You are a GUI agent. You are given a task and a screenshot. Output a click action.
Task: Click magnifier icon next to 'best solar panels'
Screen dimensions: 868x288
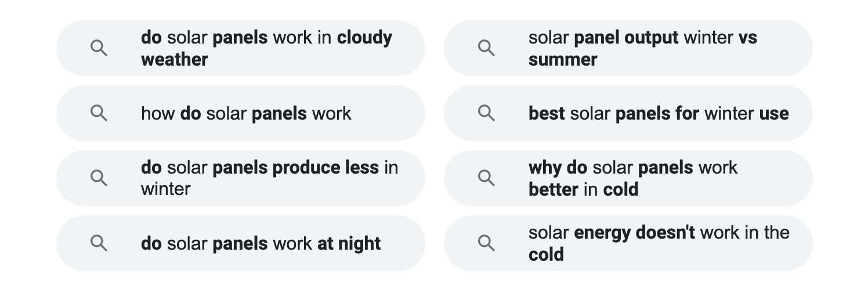point(487,113)
